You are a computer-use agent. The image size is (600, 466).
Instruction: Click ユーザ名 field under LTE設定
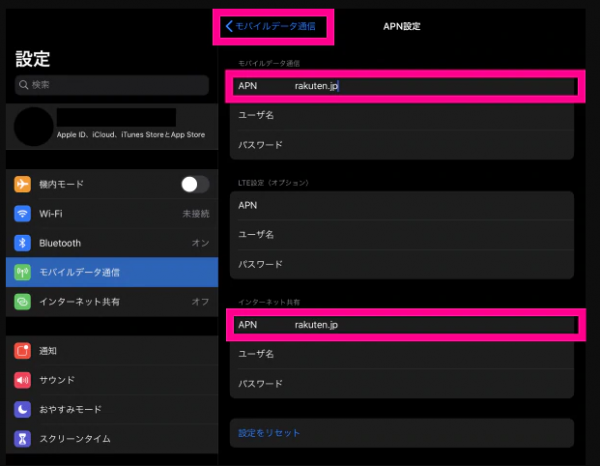[x=402, y=235]
